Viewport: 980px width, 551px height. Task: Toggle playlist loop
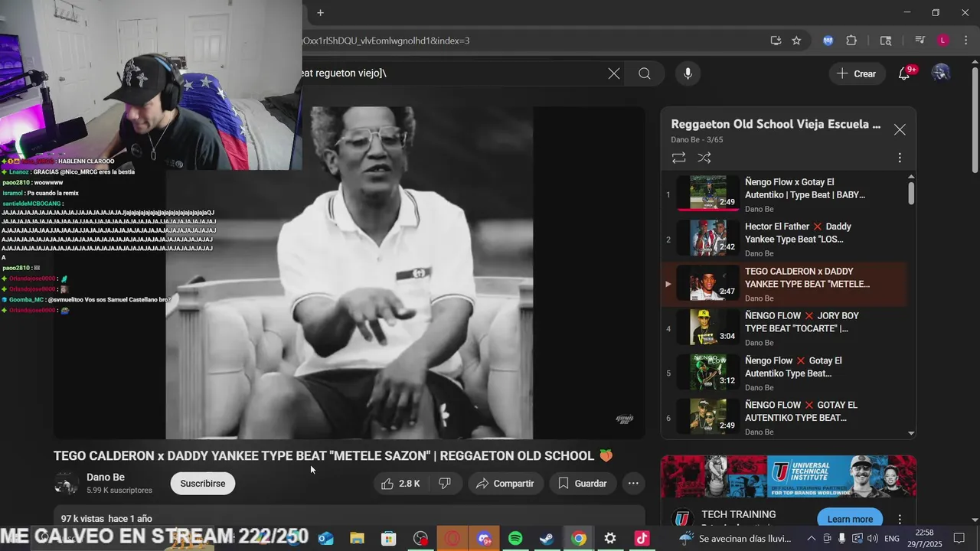coord(678,158)
